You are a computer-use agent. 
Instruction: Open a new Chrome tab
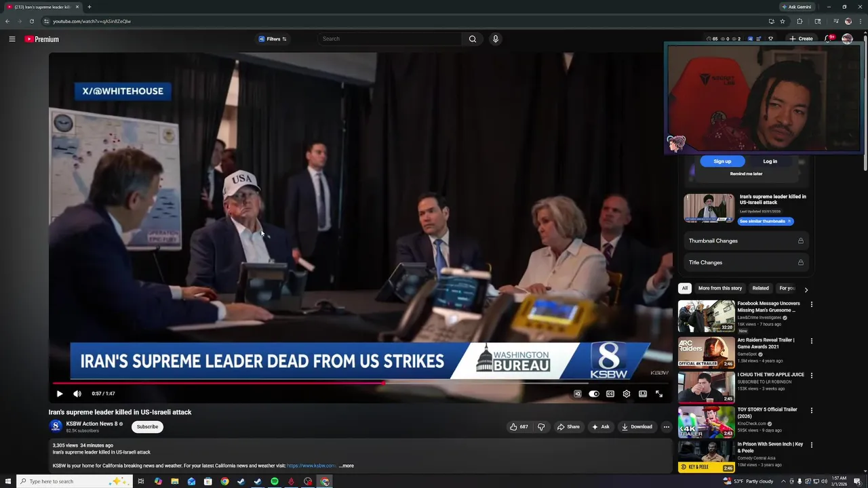90,7
